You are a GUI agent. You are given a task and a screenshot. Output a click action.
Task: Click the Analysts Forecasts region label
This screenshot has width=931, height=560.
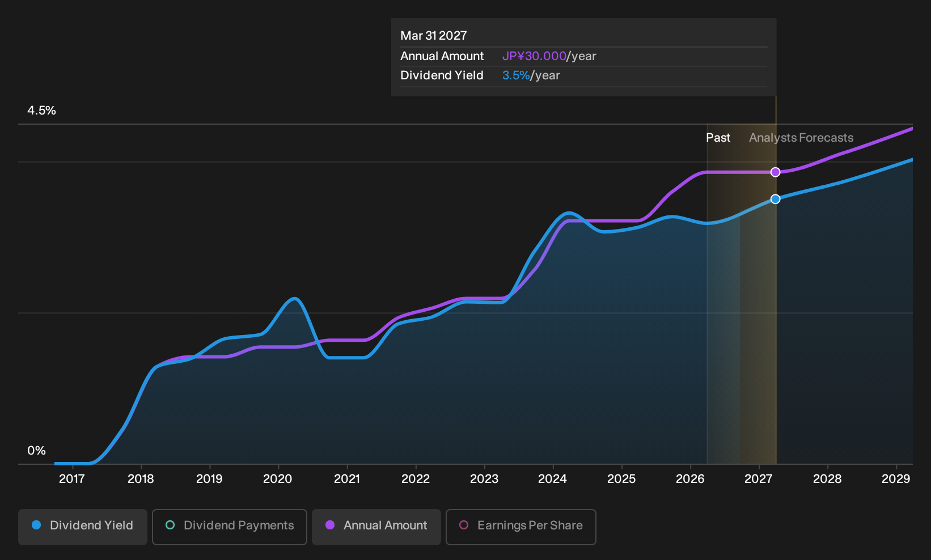click(801, 138)
